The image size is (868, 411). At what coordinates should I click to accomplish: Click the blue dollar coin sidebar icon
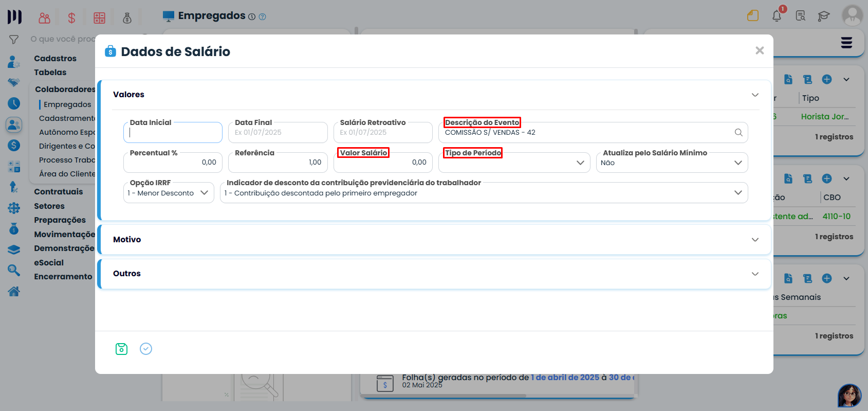point(14,146)
